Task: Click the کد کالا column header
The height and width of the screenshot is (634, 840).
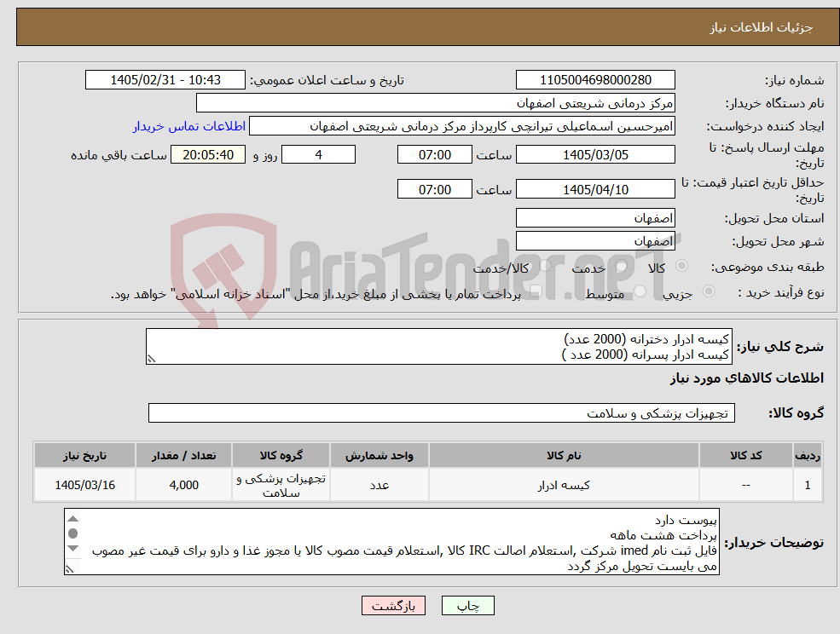Action: tap(745, 456)
